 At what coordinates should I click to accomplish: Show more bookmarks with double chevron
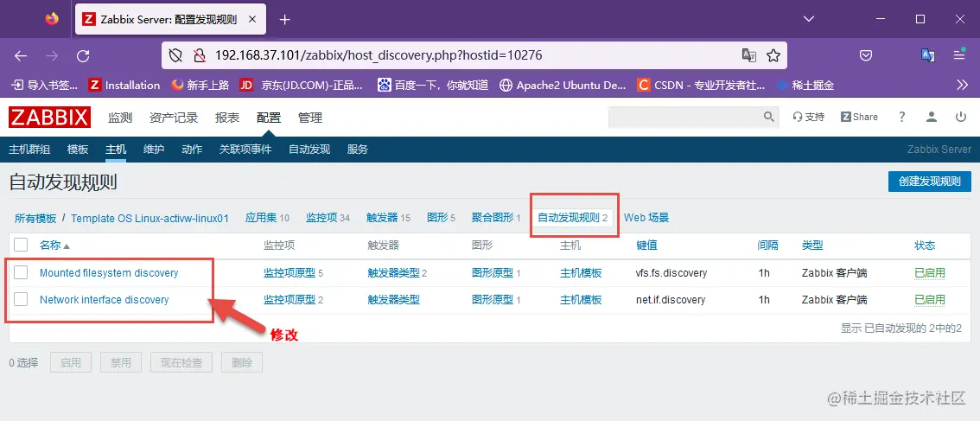point(962,85)
